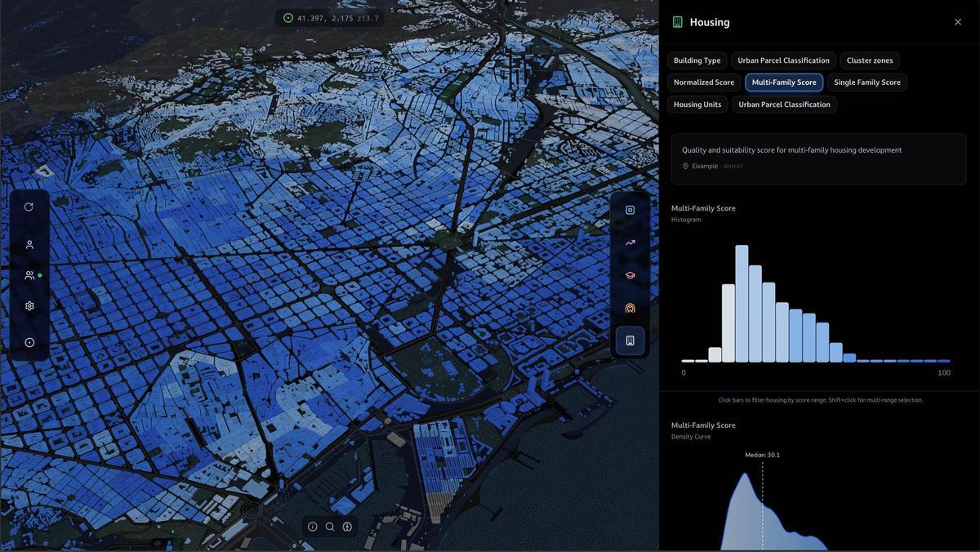Open the single user profile icon
The height and width of the screenshot is (552, 980).
tap(29, 244)
